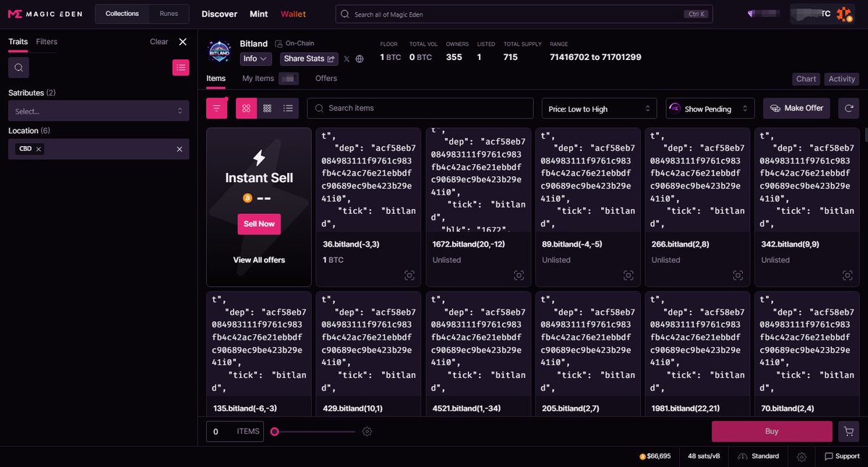Refresh the items listing
Viewport: 868px width, 467px height.
(x=848, y=108)
